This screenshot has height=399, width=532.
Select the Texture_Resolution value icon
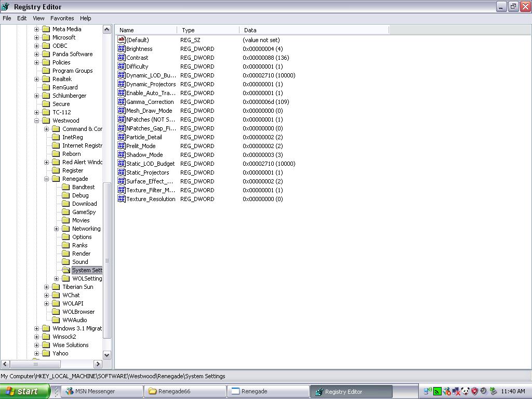click(122, 199)
